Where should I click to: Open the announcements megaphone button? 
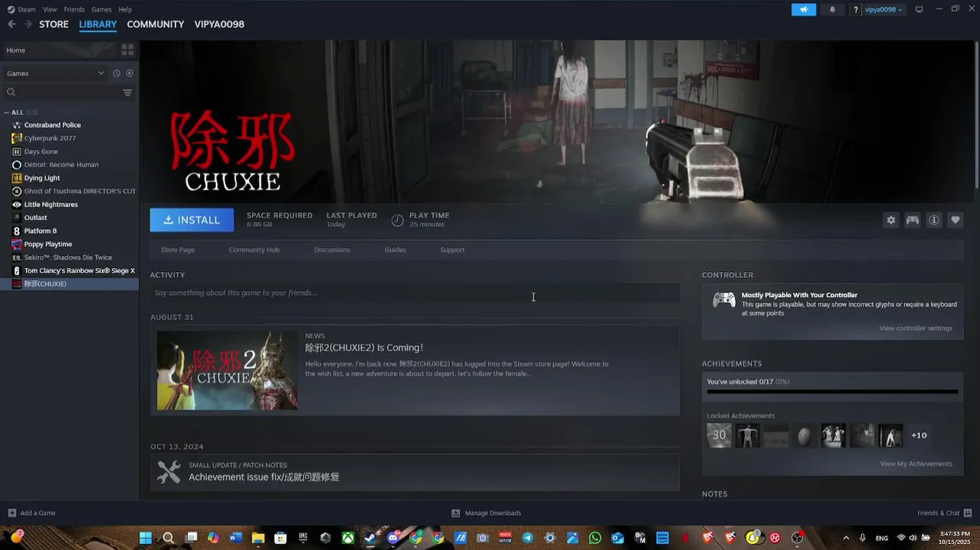803,9
